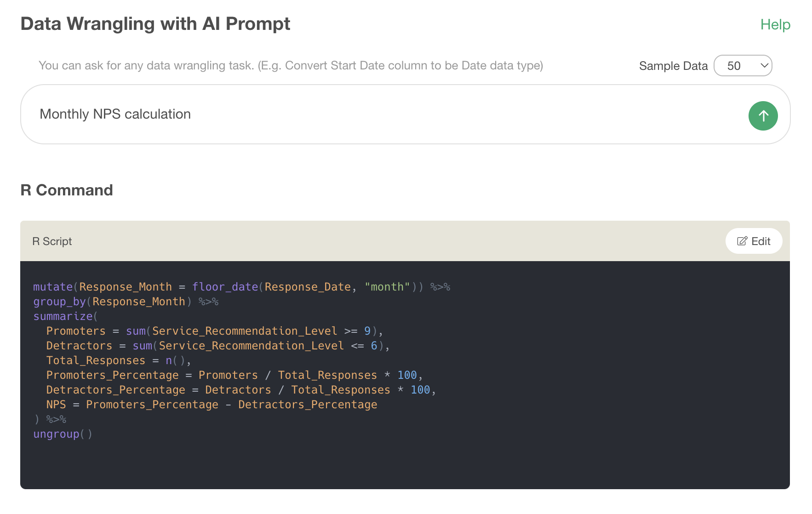Click the summarize keyword in the script

point(63,316)
